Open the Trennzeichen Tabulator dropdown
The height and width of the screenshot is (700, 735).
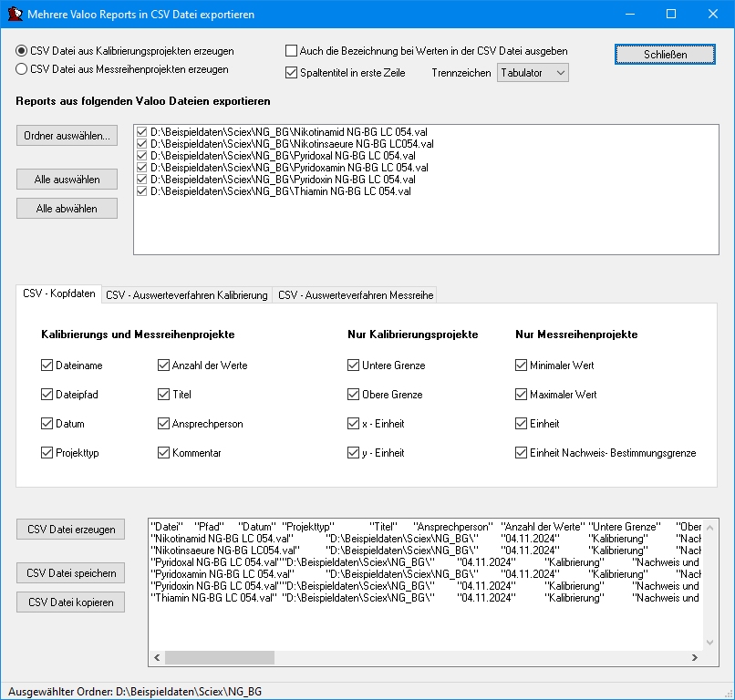pos(533,72)
